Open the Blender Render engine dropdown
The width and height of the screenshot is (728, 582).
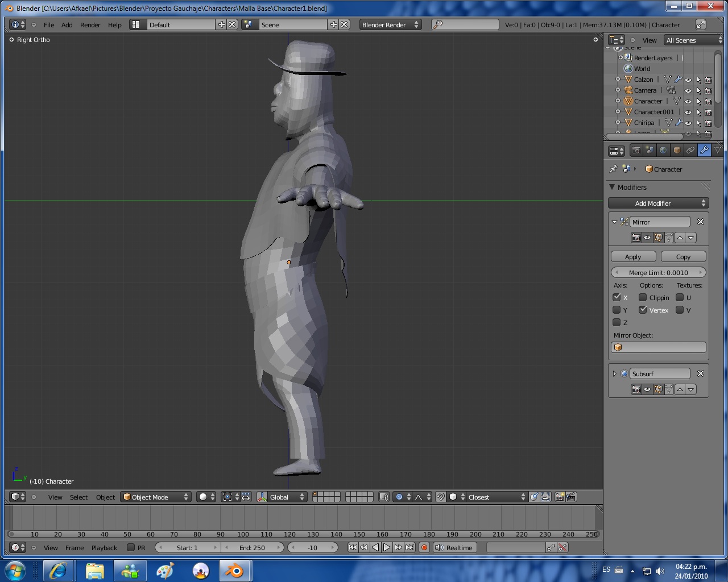pos(390,24)
